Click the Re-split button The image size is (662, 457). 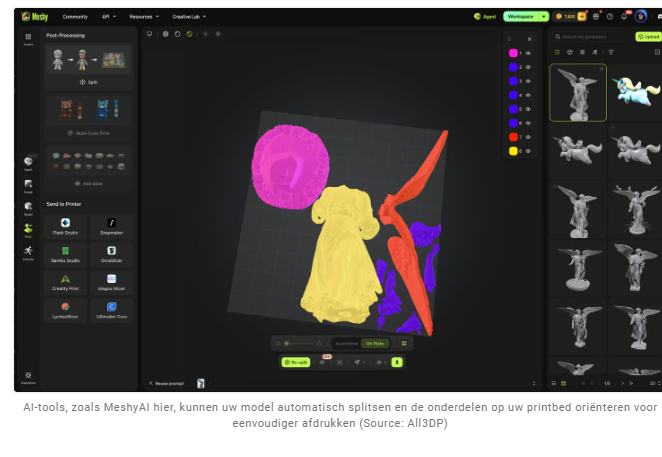(296, 362)
